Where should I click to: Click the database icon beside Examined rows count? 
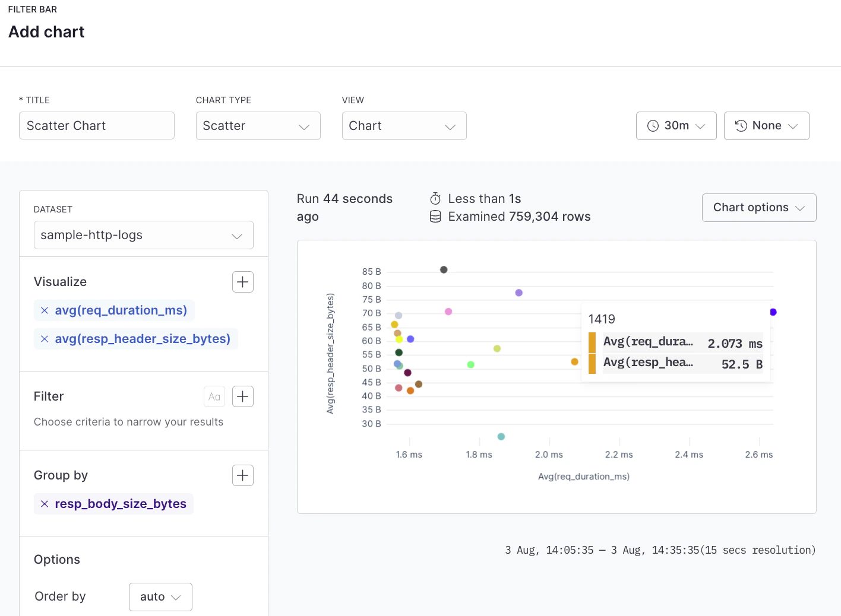[x=435, y=216]
